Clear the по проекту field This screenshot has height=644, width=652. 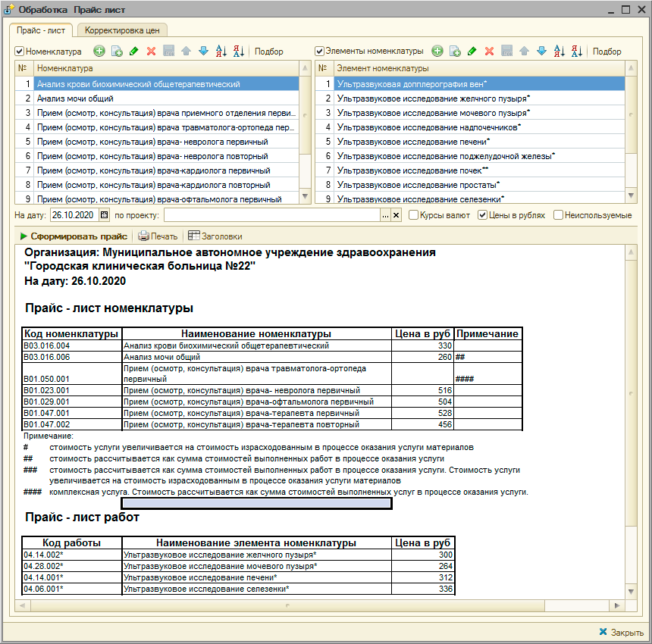click(x=396, y=215)
